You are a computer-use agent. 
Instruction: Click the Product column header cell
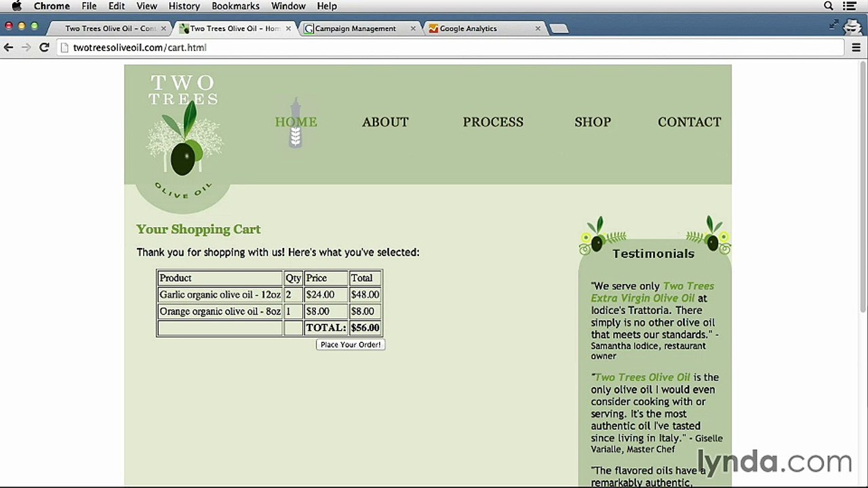(x=220, y=278)
